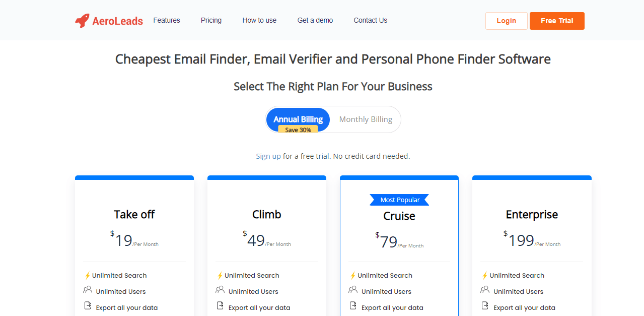The width and height of the screenshot is (644, 316).
Task: Click the export document icon in the Enterprise plan
Action: [x=485, y=306]
